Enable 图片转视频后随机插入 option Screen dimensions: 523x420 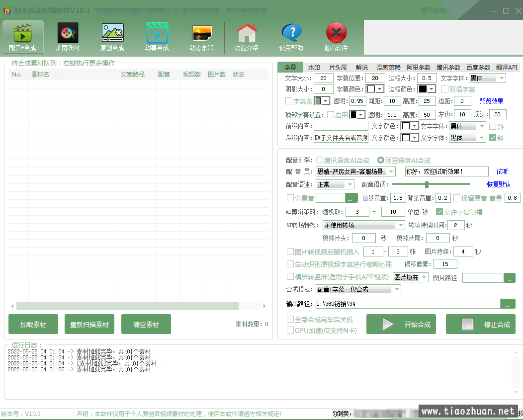click(290, 252)
